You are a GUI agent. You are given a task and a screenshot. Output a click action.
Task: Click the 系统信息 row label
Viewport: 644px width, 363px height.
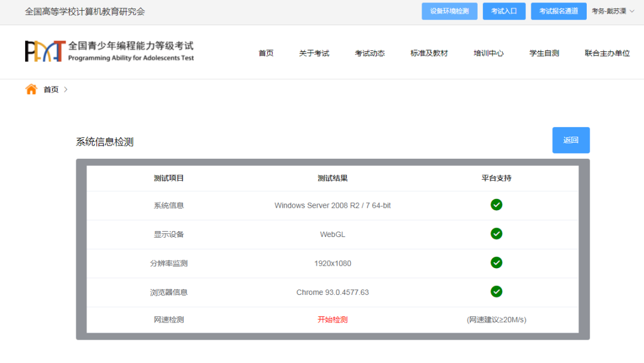tap(169, 205)
